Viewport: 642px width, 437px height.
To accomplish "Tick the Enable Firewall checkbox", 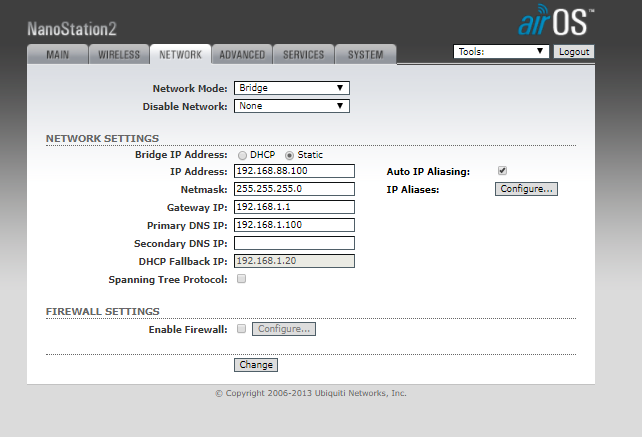I will click(241, 328).
